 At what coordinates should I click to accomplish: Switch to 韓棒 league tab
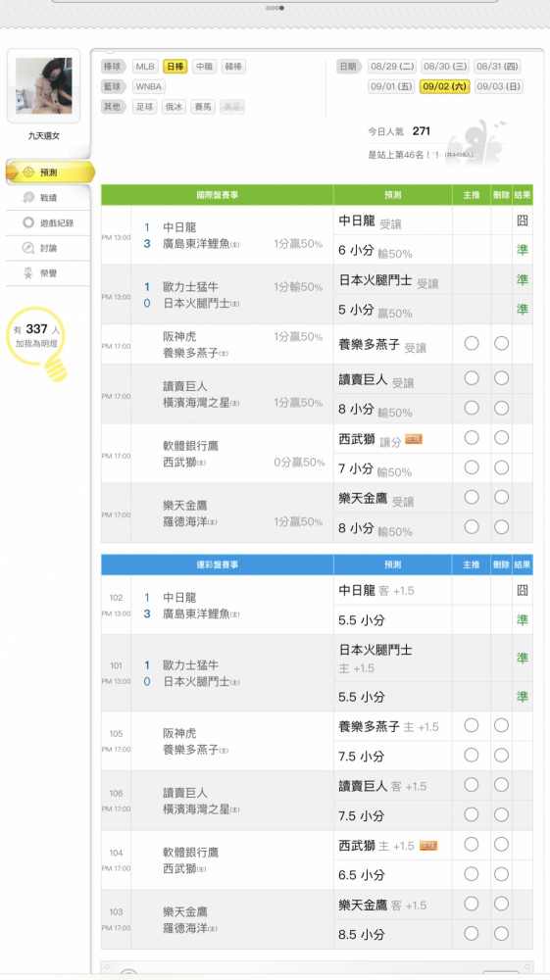pyautogui.click(x=233, y=67)
